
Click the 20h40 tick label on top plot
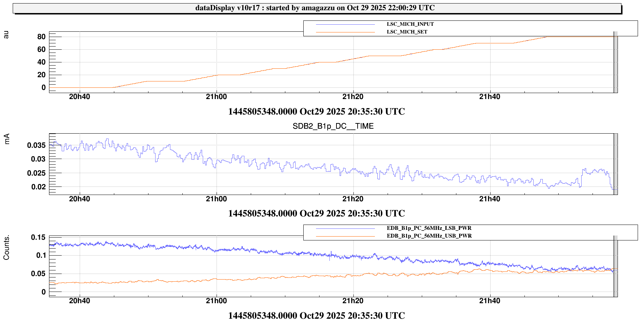79,97
